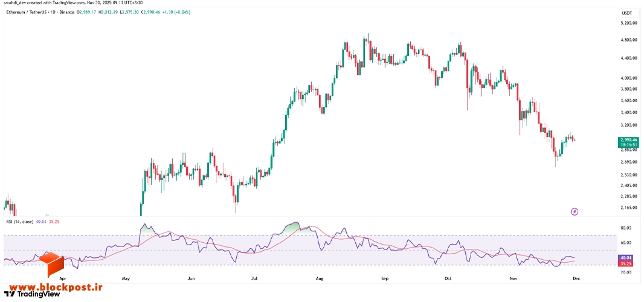Viewport: 644px width, 302px height.
Task: Click the 4,000.00 price axis label
Action: click(x=628, y=78)
